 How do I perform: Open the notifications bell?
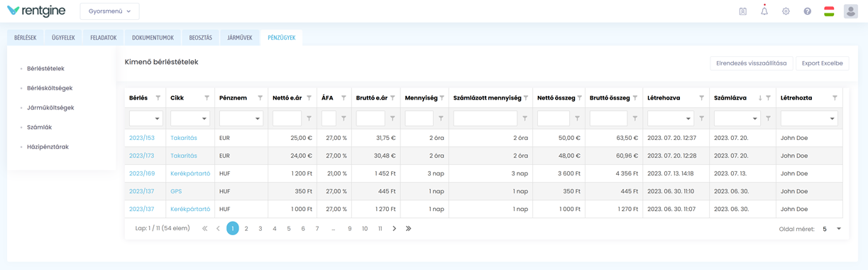tap(764, 11)
